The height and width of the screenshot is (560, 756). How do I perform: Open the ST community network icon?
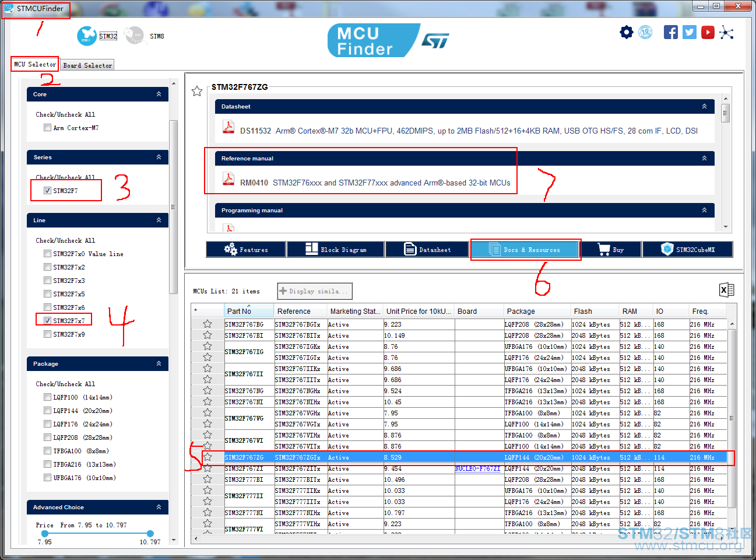point(727,32)
